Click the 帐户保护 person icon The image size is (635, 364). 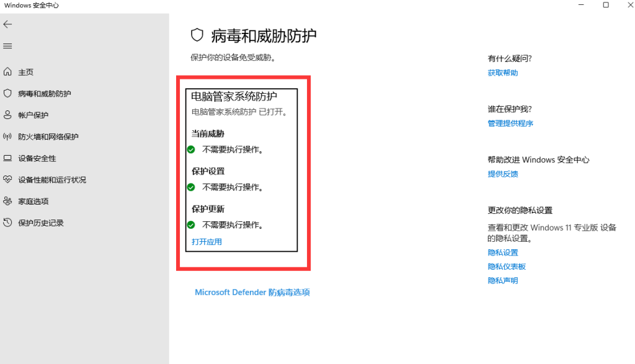[x=7, y=115]
